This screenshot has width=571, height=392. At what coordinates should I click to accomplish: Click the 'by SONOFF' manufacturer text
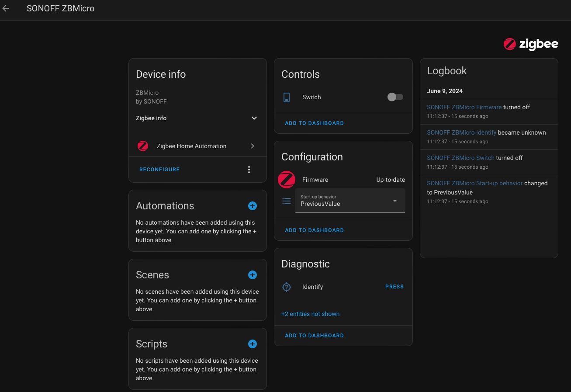click(x=151, y=101)
